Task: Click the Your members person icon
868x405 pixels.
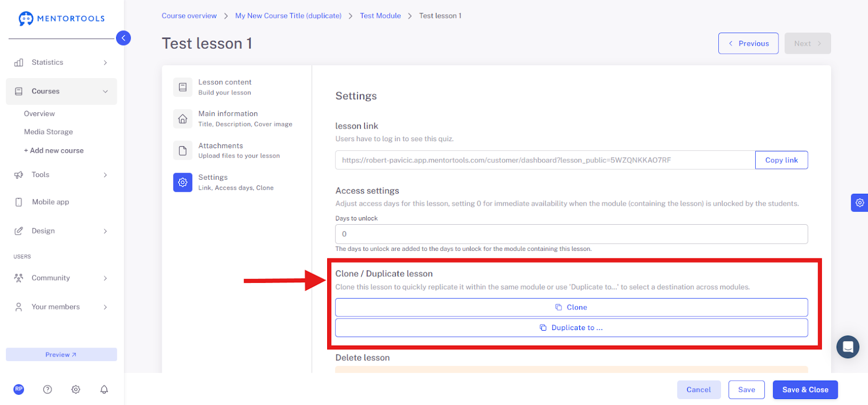Action: click(19, 307)
